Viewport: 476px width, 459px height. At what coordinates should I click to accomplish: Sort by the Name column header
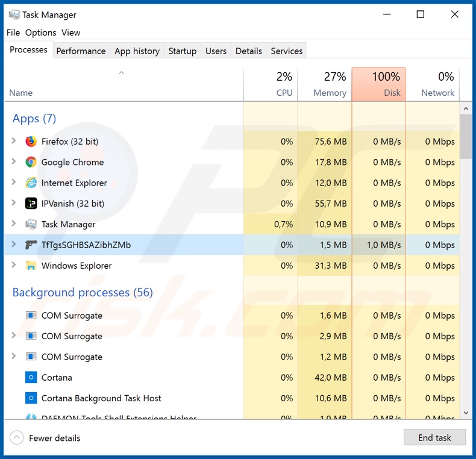point(124,84)
